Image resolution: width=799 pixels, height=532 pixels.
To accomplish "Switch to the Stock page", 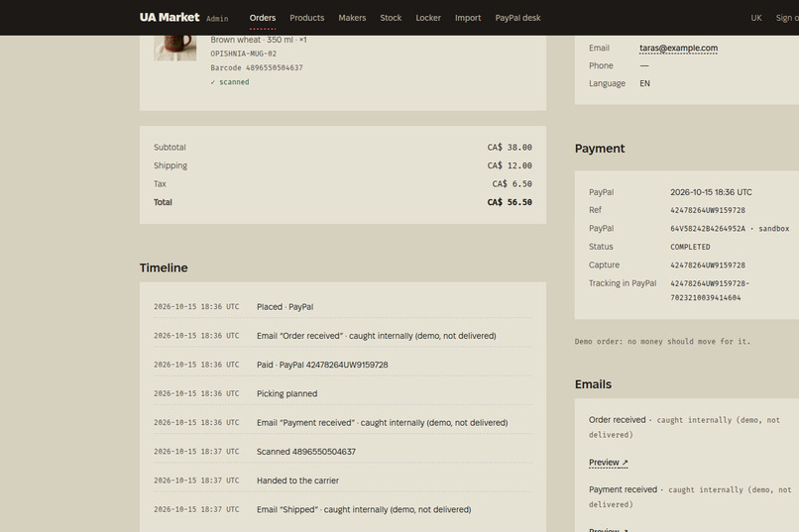I will coord(391,18).
